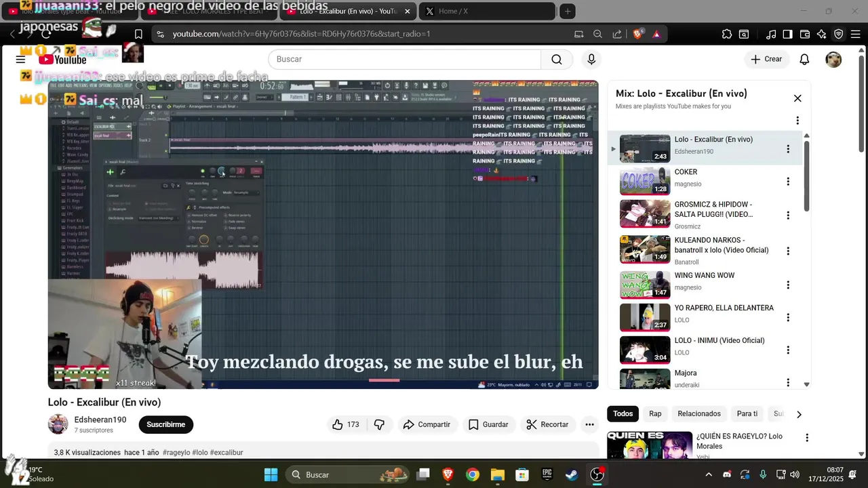Click the Guardar button
The height and width of the screenshot is (488, 868).
coord(488,425)
